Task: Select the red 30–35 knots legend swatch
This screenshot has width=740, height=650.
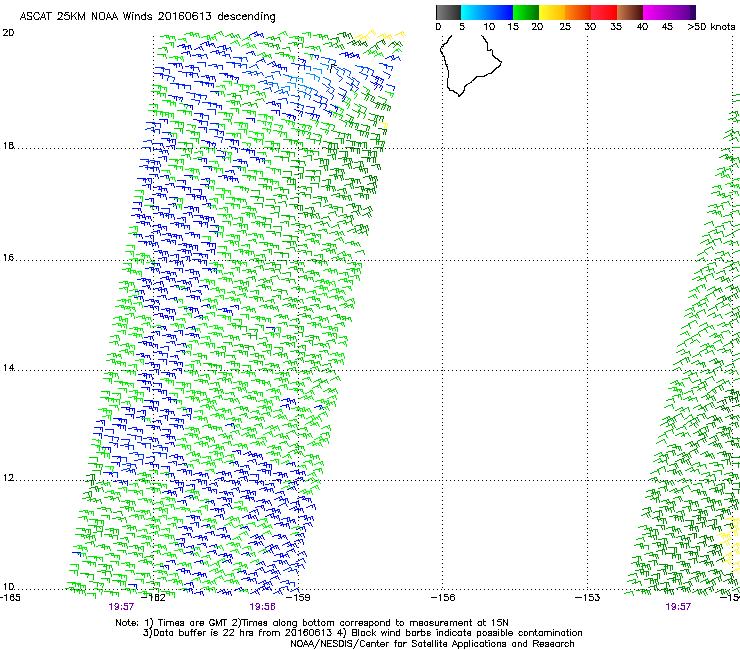Action: (x=604, y=12)
